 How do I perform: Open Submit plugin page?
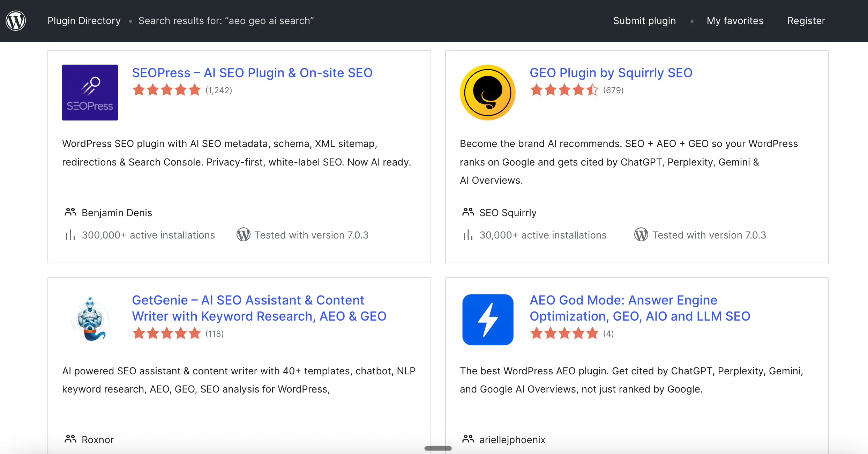pyautogui.click(x=644, y=21)
